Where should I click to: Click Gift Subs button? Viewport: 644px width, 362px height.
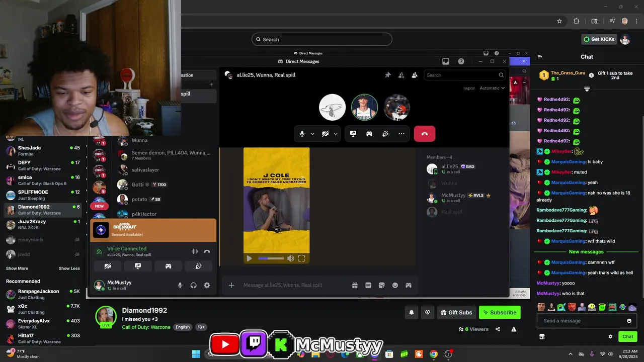point(456,312)
